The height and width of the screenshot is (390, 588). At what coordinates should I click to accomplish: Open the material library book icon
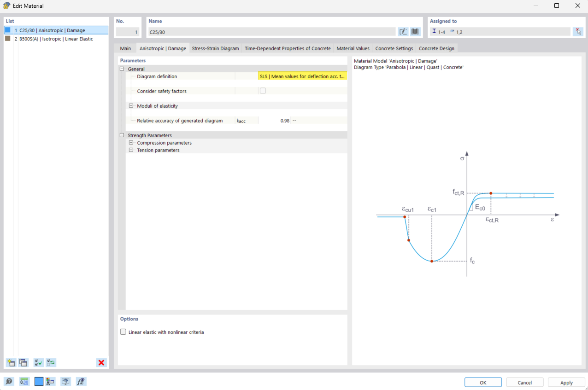(x=414, y=31)
